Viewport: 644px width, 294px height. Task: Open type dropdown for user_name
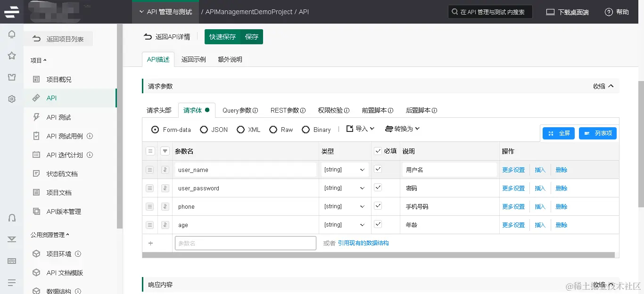345,170
